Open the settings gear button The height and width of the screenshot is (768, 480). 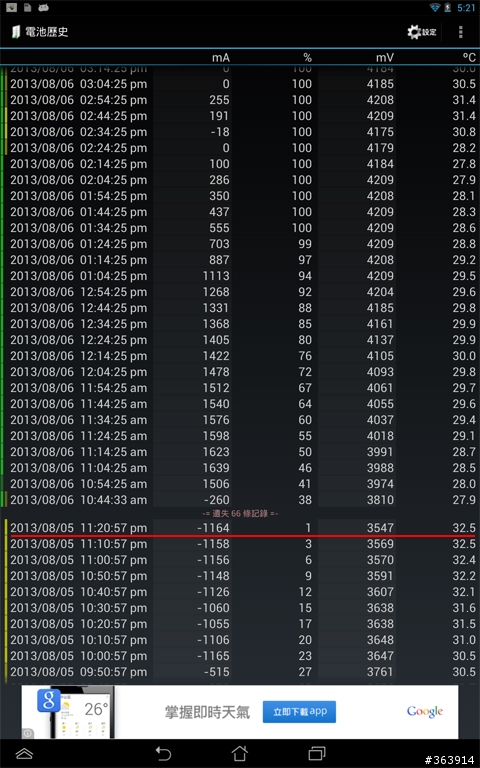click(422, 32)
